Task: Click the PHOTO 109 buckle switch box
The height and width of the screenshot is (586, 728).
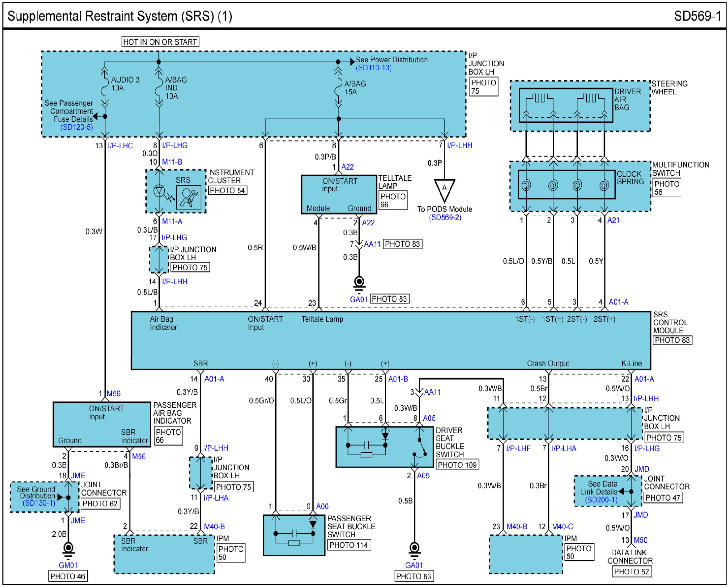Action: tap(457, 465)
